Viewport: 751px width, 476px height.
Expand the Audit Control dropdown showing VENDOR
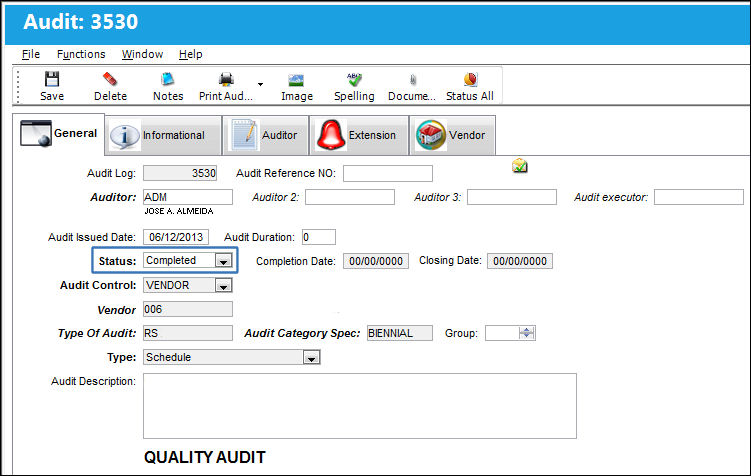223,286
